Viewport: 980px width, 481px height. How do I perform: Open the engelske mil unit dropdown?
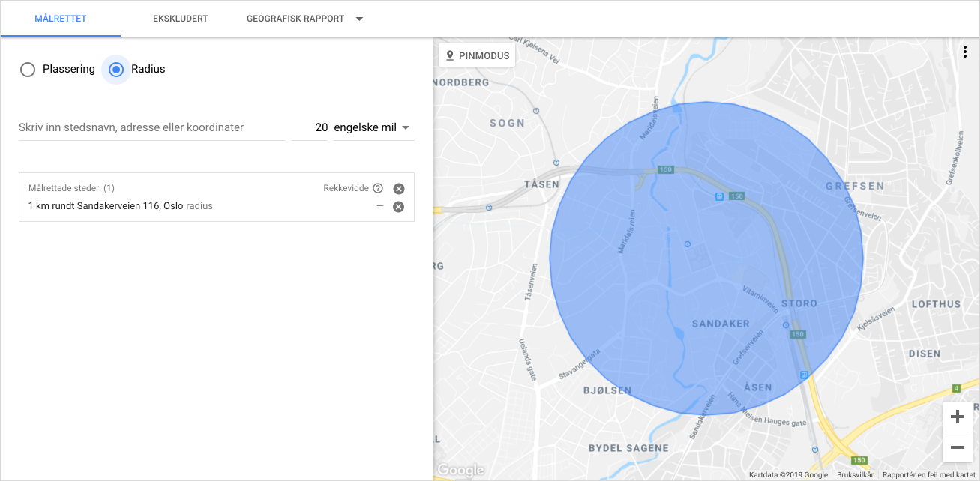[373, 127]
